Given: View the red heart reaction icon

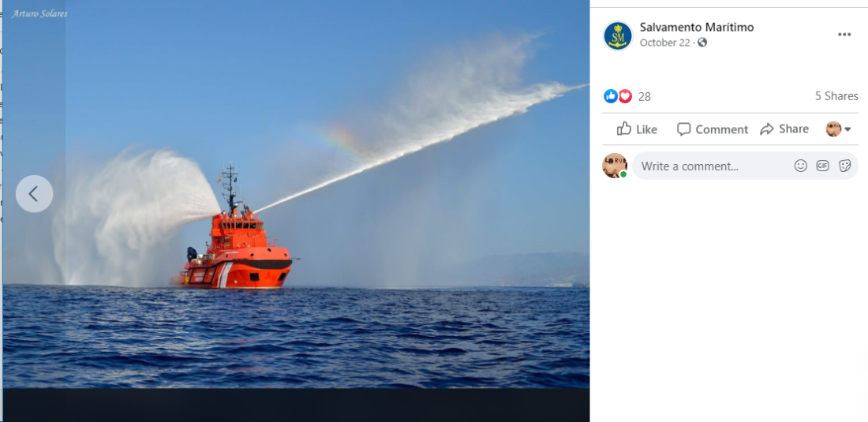Looking at the screenshot, I should click(x=625, y=96).
